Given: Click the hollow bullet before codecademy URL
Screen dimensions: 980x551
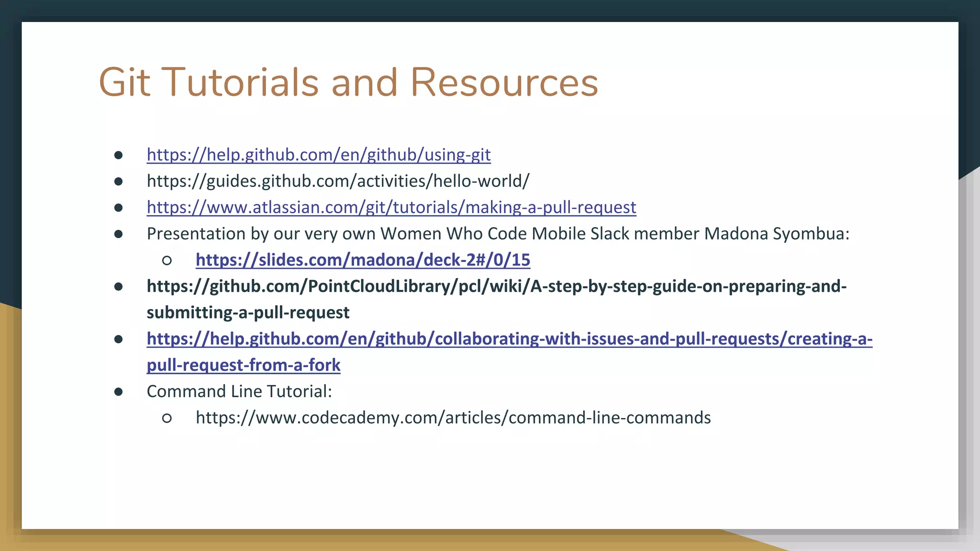Looking at the screenshot, I should pyautogui.click(x=167, y=419).
